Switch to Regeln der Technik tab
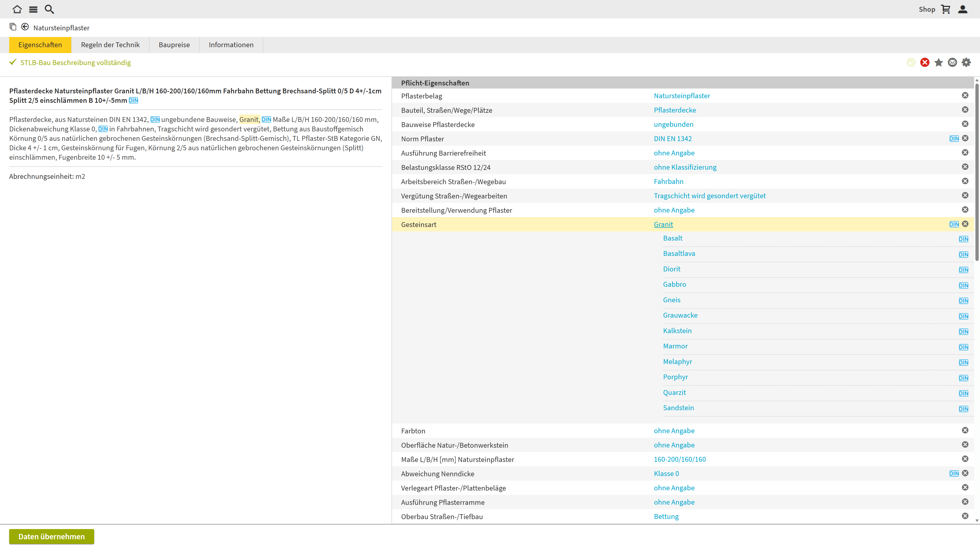 pyautogui.click(x=110, y=45)
